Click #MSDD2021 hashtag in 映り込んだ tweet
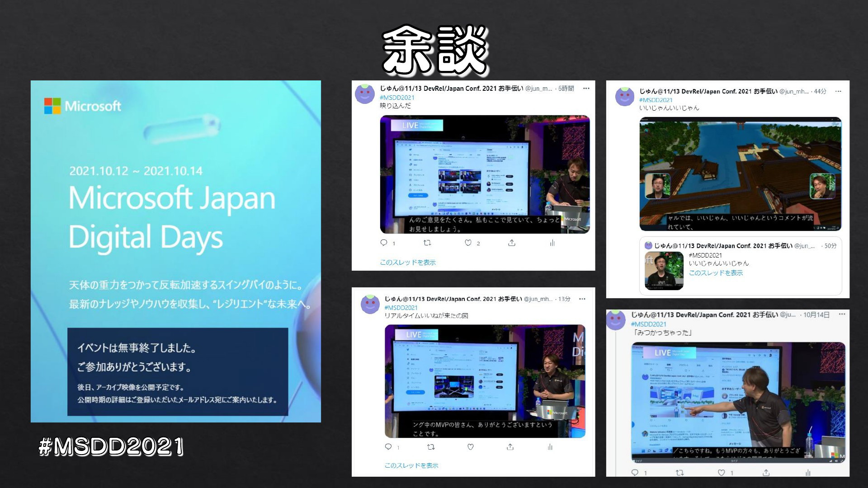 397,98
